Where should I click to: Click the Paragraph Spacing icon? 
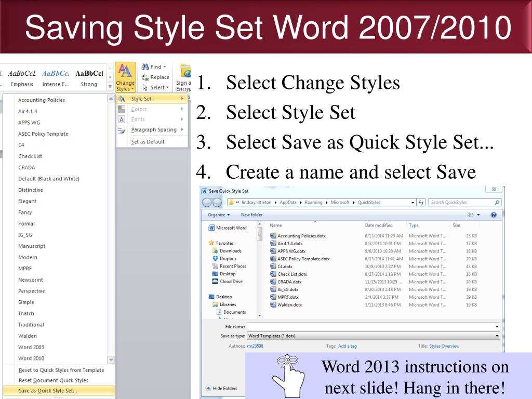point(122,129)
